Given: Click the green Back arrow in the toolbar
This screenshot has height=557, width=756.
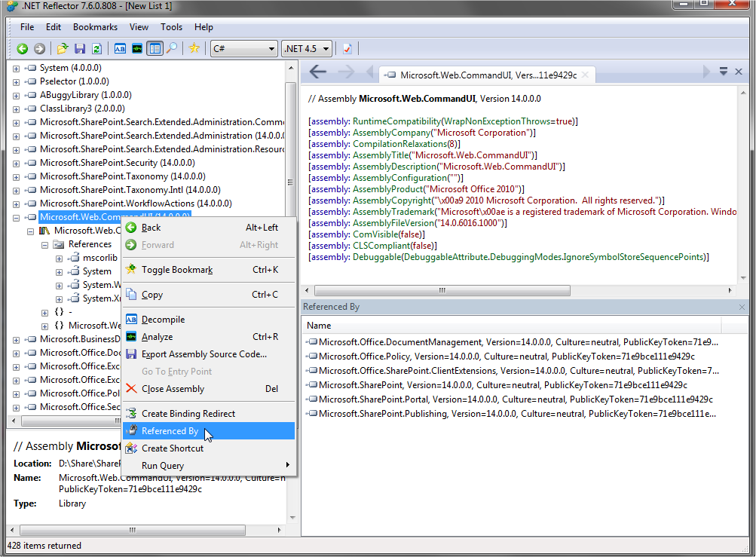Looking at the screenshot, I should click(22, 49).
